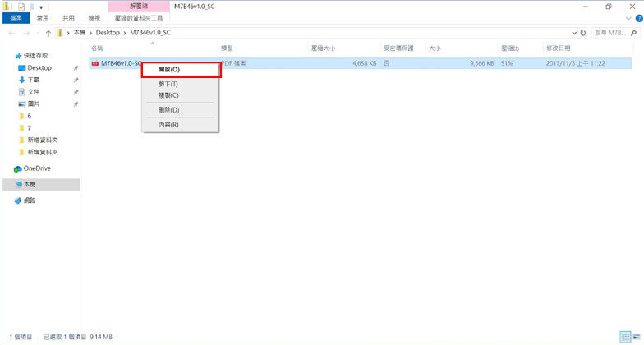Viewport: 644px width, 345px height.
Task: Click the 下載 download arrow icon
Action: pos(22,80)
